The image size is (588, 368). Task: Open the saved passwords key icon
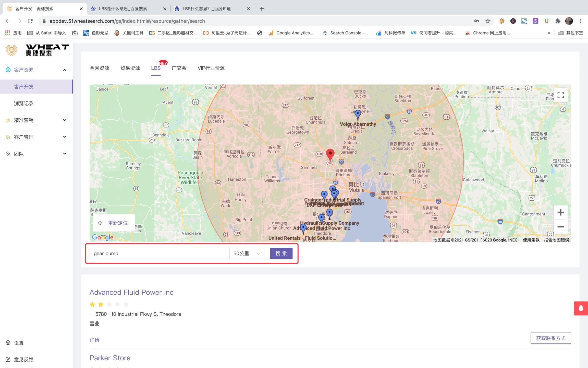[x=476, y=21]
